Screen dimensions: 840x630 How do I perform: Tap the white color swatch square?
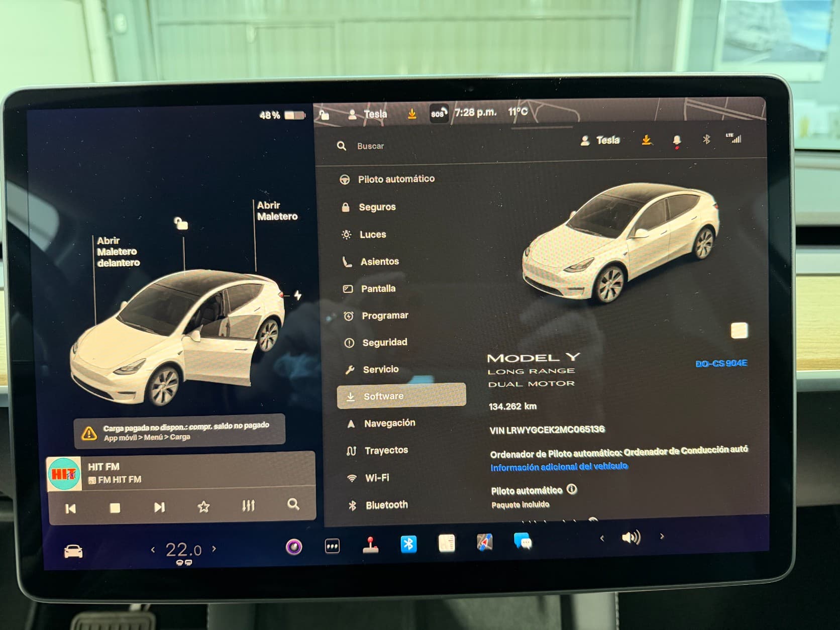click(x=739, y=331)
